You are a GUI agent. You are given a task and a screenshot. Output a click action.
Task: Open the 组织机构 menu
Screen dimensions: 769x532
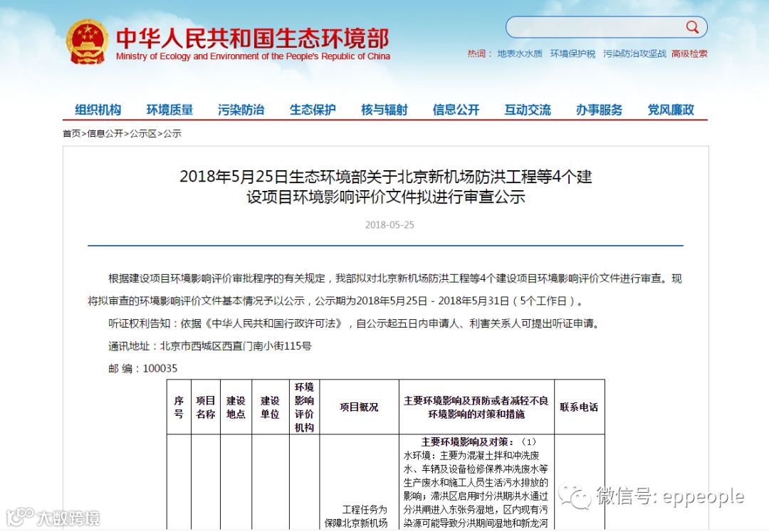[x=98, y=110]
